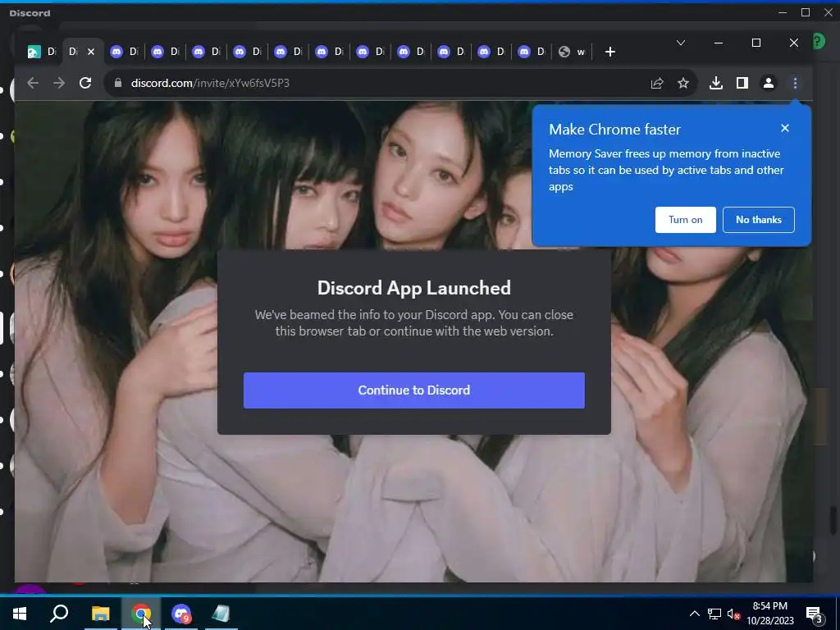Viewport: 840px width, 630px height.
Task: Open the notepad-like taskbar app
Action: (221, 614)
